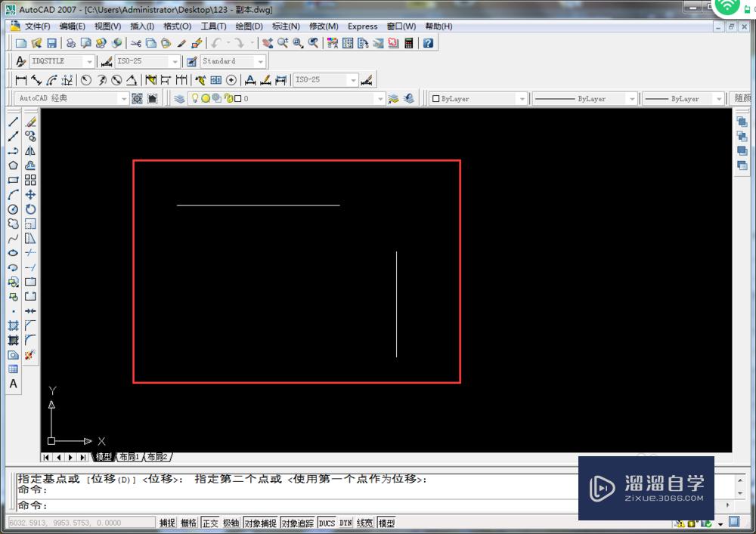Viewport: 756px width, 534px height.
Task: Expand the IDQSTYLE text style dropdown
Action: click(x=89, y=61)
